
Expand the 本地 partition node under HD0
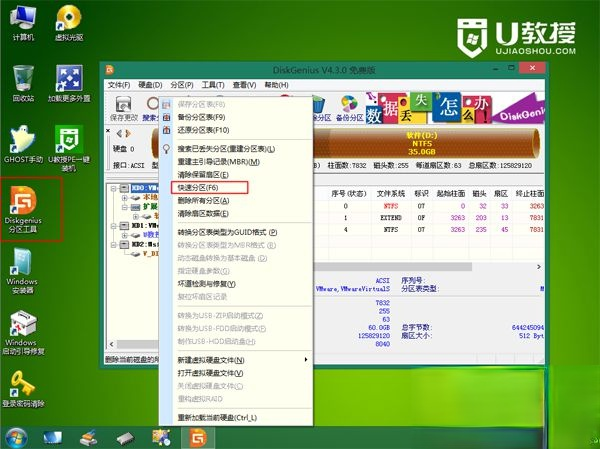tap(125, 198)
